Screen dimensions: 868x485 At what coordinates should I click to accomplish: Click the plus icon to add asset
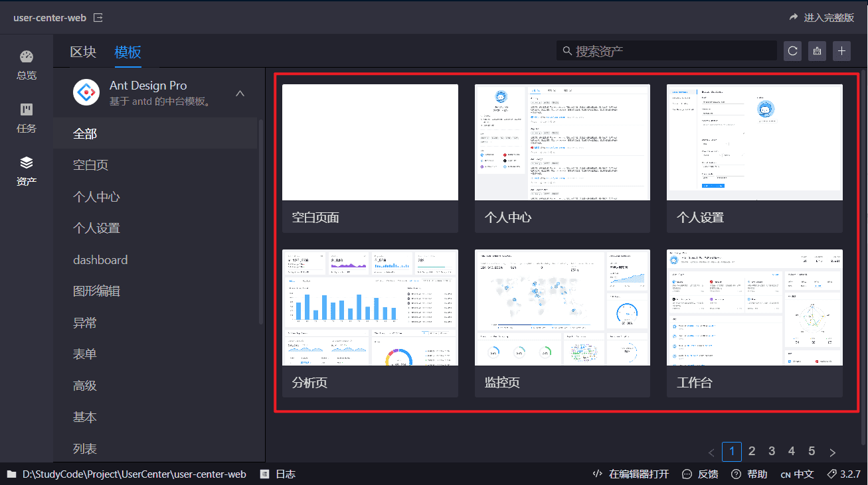(x=841, y=51)
